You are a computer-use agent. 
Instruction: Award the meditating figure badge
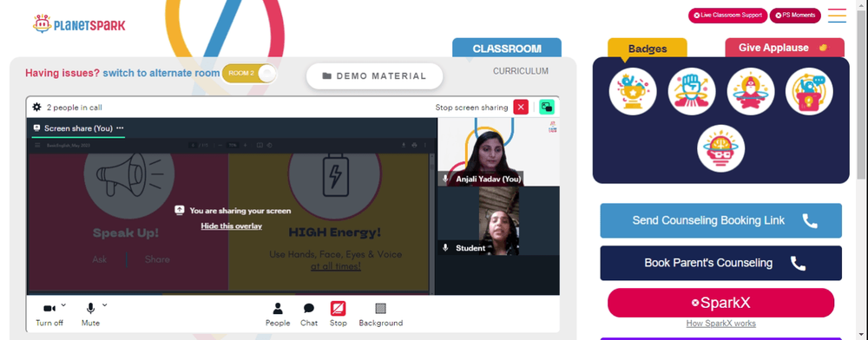point(751,91)
